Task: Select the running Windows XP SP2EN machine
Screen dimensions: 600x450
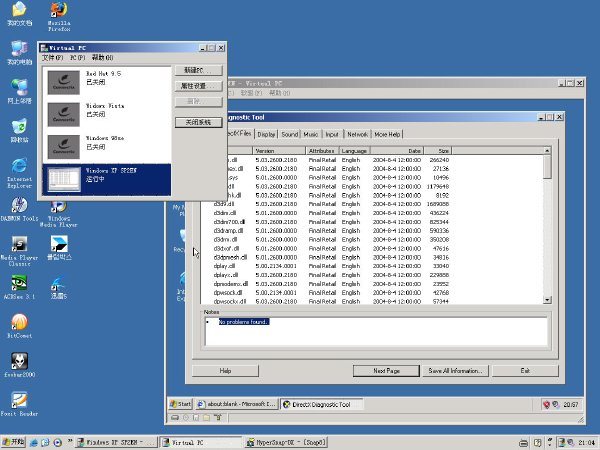Action: 107,179
